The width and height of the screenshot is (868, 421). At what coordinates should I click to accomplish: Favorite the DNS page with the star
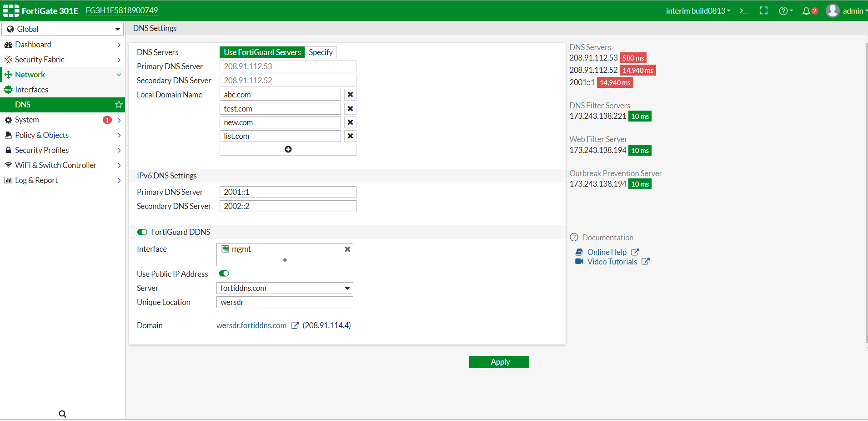click(119, 105)
